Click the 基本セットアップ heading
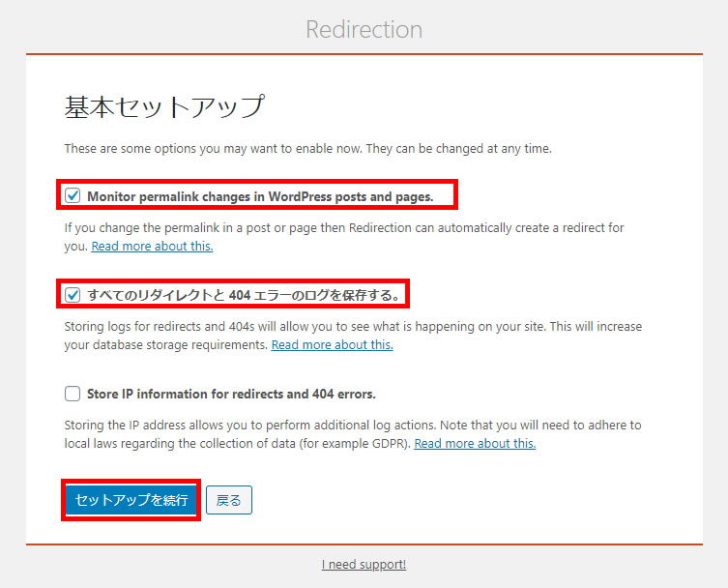The height and width of the screenshot is (588, 728). click(164, 106)
